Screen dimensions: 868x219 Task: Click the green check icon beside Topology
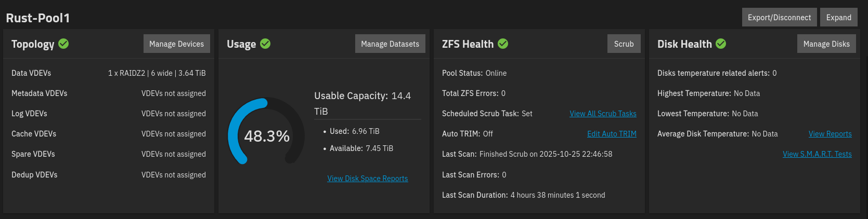tap(63, 44)
